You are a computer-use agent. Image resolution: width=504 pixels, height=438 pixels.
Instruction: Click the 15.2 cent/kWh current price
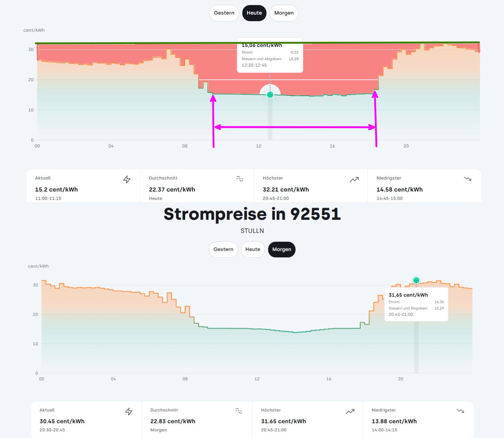56,190
